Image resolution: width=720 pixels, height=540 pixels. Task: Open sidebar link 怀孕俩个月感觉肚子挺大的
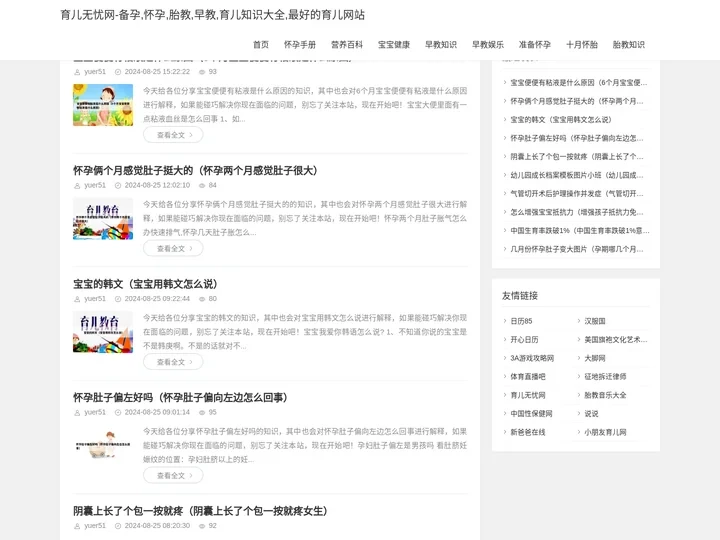click(x=577, y=101)
